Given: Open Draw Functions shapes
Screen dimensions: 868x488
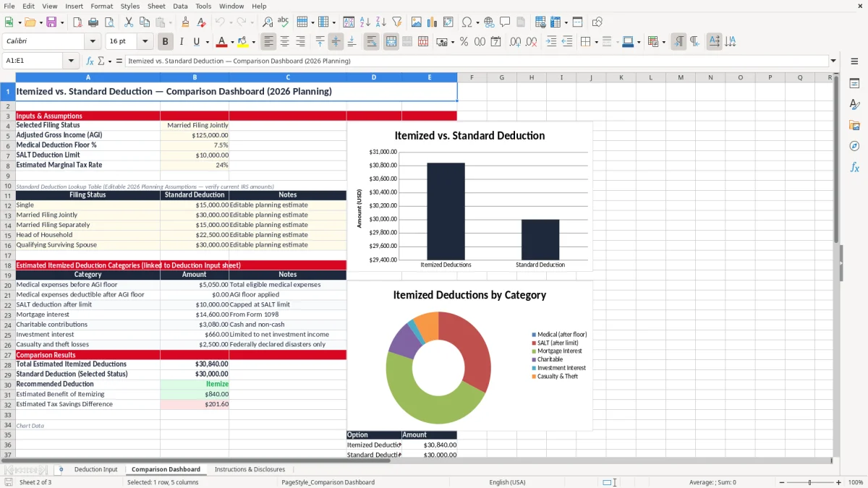Looking at the screenshot, I should pyautogui.click(x=597, y=22).
